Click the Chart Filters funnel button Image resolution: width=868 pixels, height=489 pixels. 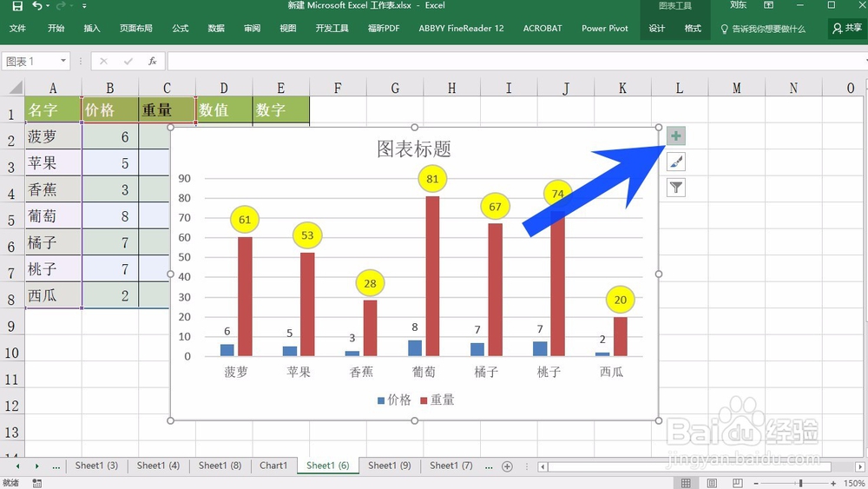[676, 188]
